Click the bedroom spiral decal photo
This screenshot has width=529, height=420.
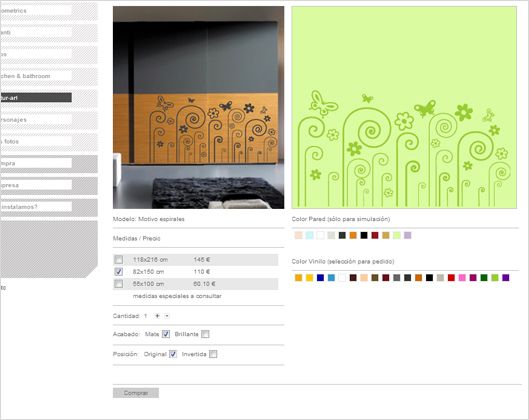(198, 107)
